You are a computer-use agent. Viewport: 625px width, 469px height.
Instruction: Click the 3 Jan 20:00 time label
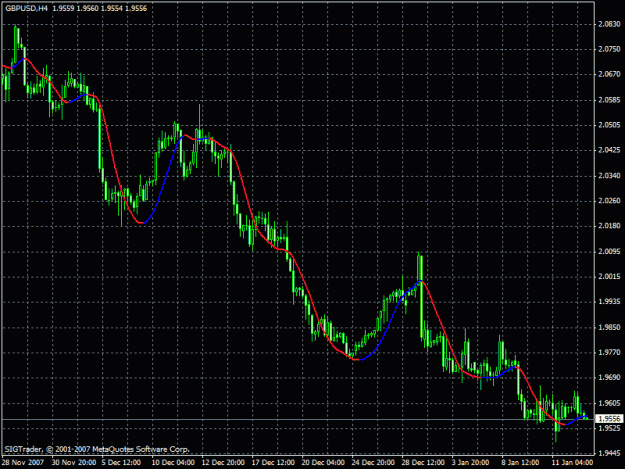(x=471, y=463)
